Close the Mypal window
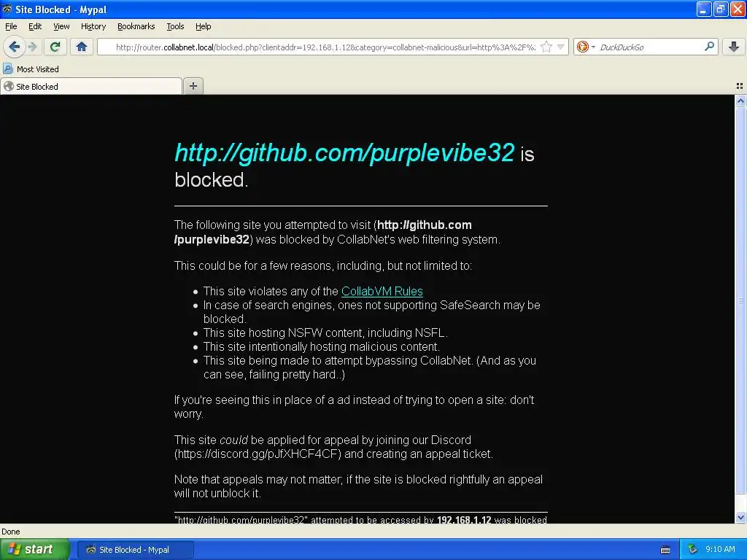The image size is (747, 560). [x=737, y=9]
